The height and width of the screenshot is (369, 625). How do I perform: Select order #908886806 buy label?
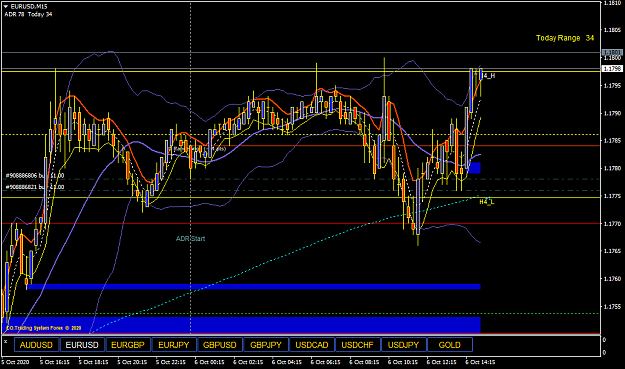coord(35,175)
